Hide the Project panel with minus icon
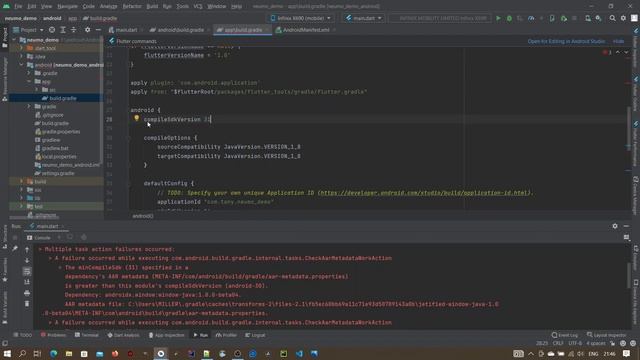This screenshot has width=640, height=360. (98, 30)
